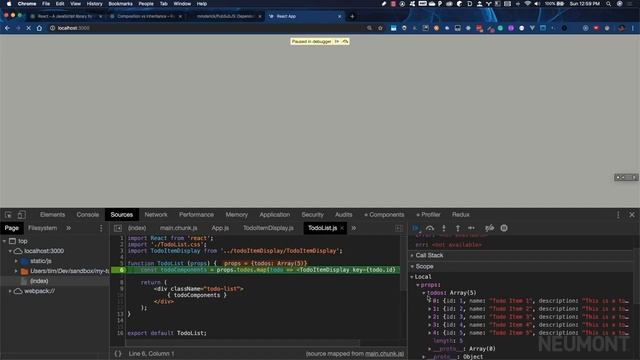Click the Step debugger button
Image resolution: width=640 pixels, height=360 pixels.
(x=471, y=228)
